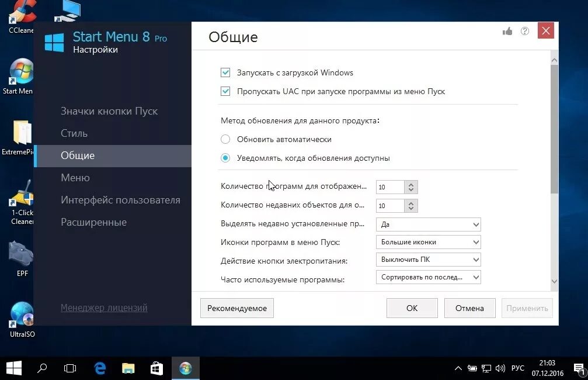Launch 1-Click Cleaner desktop icon
Viewport: 588px width, 380px height.
[x=22, y=203]
